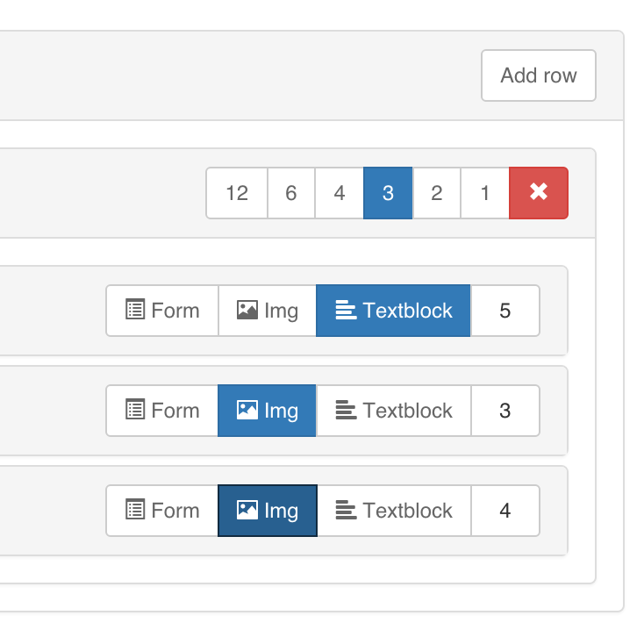Viewport: 644px width, 644px height.
Task: Edit the first block's width value 5
Action: coord(504,311)
